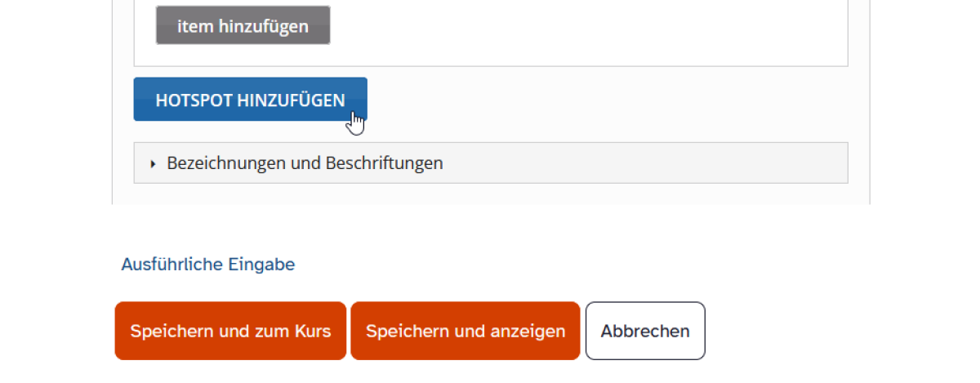Cancel with the Abbrechen button
This screenshot has width=980, height=383.
point(644,331)
